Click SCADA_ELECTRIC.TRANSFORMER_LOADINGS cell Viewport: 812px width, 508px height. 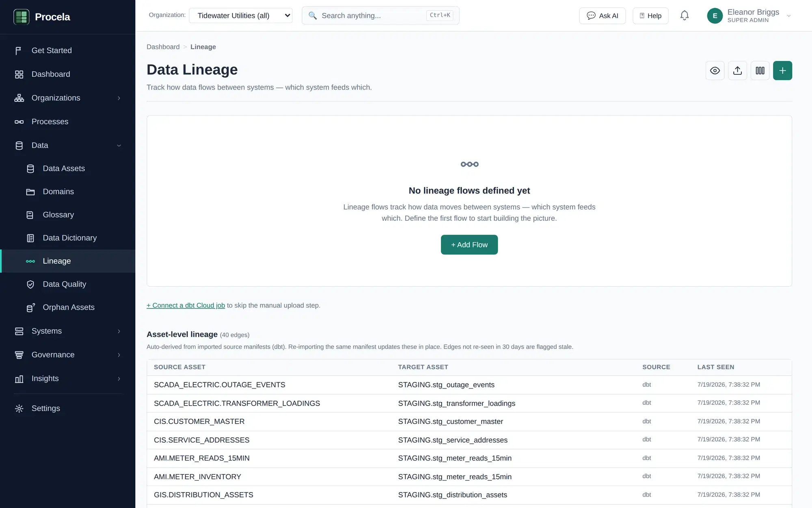coord(237,404)
